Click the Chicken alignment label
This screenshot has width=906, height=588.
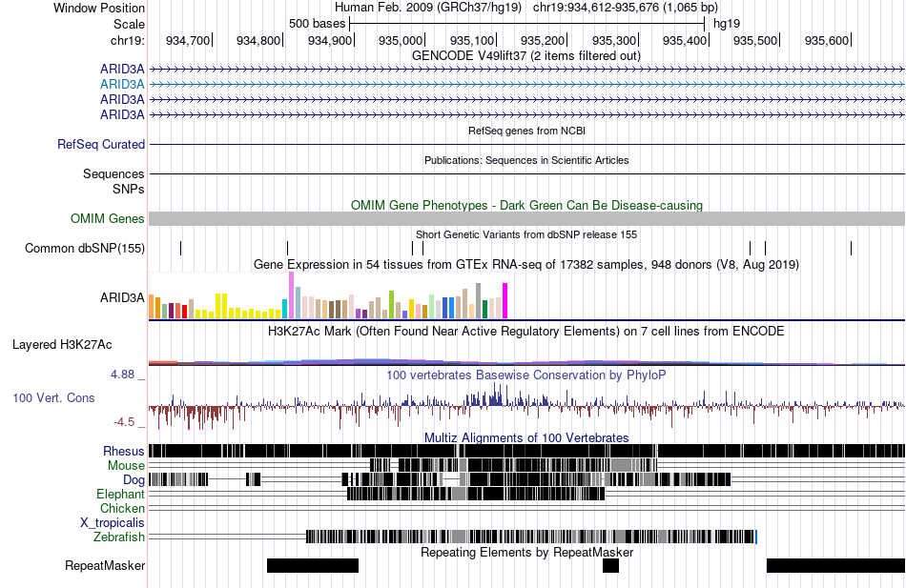[122, 508]
